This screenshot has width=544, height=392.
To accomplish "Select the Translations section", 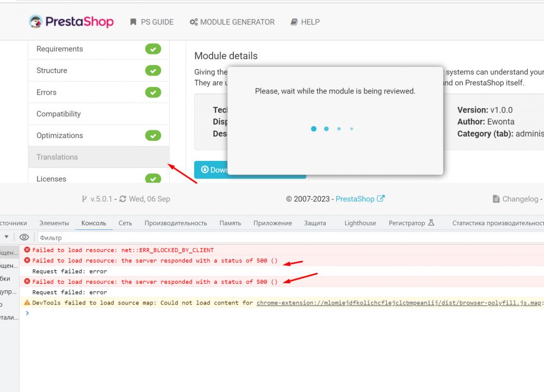I will click(98, 157).
